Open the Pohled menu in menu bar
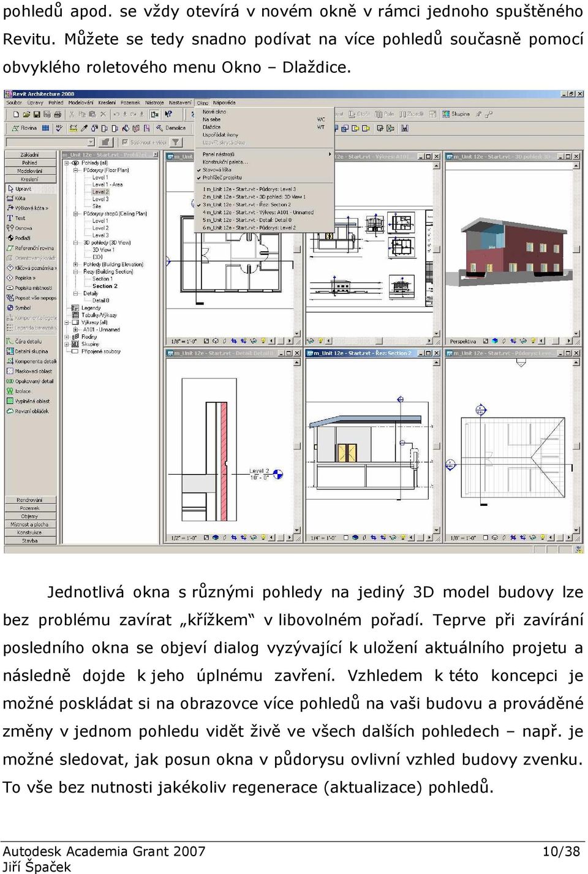This screenshot has height=874, width=588. (56, 103)
